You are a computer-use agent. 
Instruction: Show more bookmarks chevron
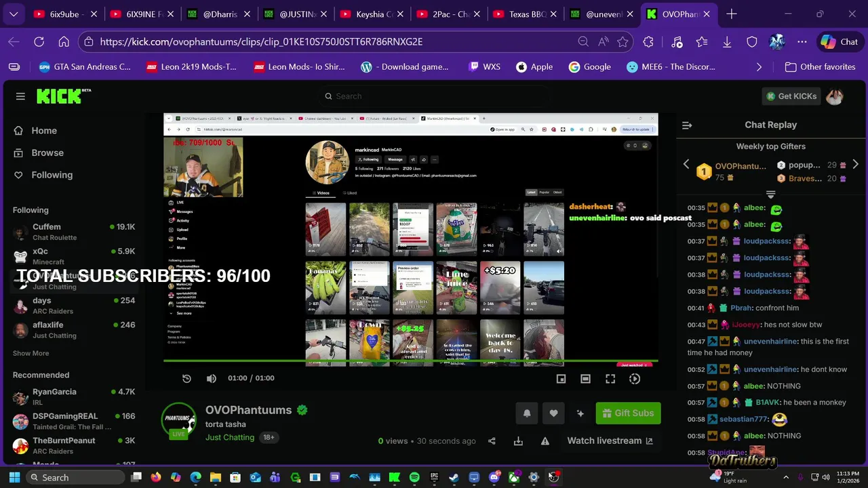tap(759, 67)
